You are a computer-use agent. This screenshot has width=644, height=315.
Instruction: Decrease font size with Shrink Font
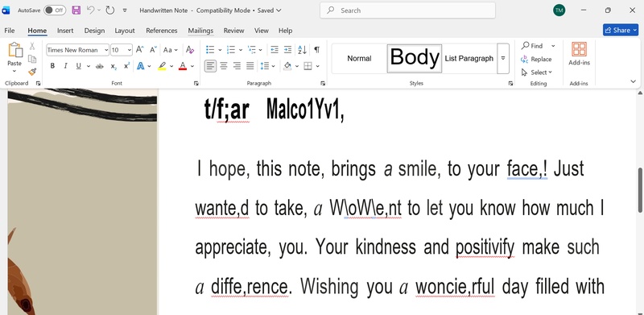click(x=153, y=50)
